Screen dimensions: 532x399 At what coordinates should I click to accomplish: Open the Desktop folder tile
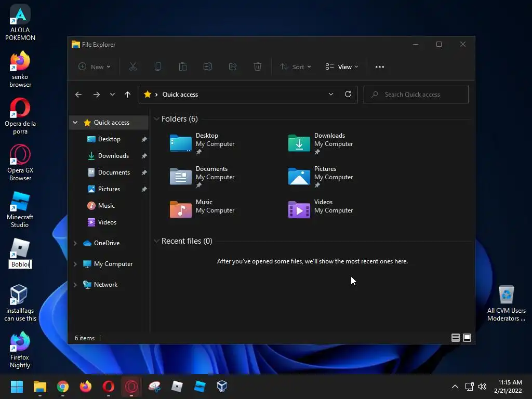tap(202, 143)
